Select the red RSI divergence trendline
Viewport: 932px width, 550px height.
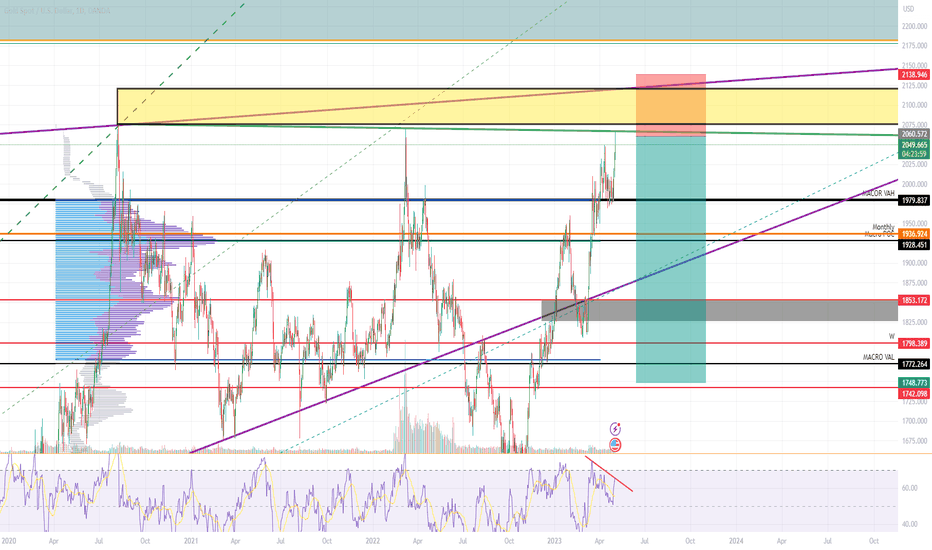pos(609,474)
